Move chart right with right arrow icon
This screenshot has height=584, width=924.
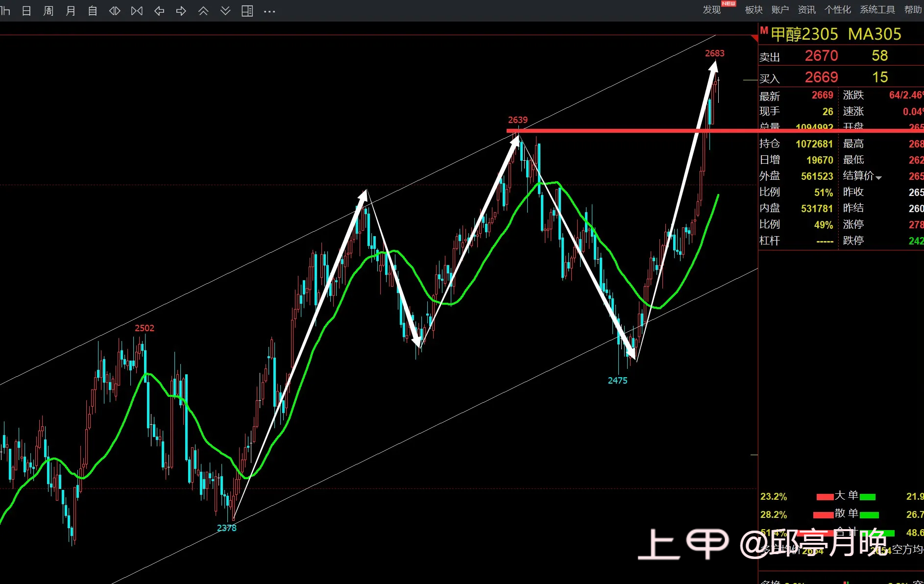click(x=181, y=11)
